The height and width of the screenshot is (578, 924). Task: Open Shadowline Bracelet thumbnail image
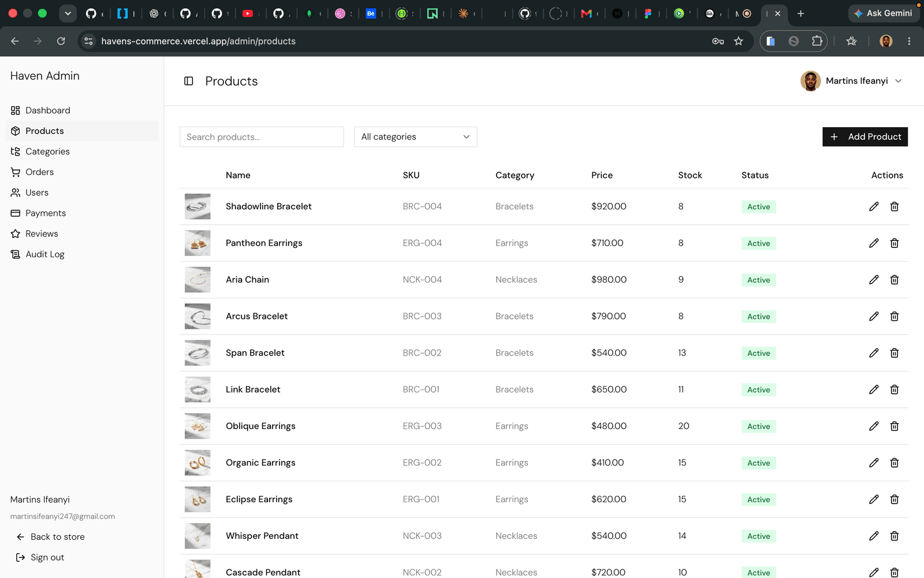[198, 206]
